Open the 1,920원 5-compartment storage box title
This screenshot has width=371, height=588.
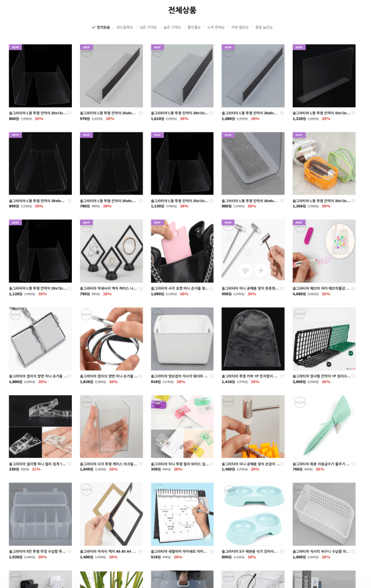(x=37, y=551)
